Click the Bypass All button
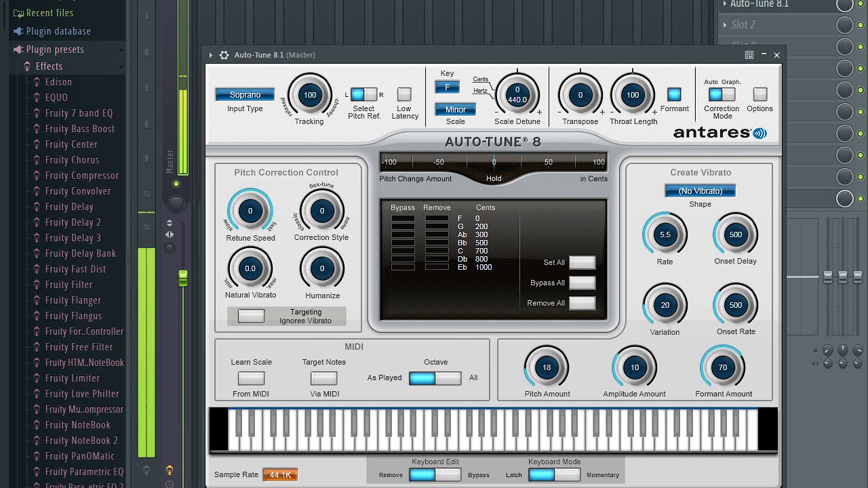 click(x=582, y=283)
